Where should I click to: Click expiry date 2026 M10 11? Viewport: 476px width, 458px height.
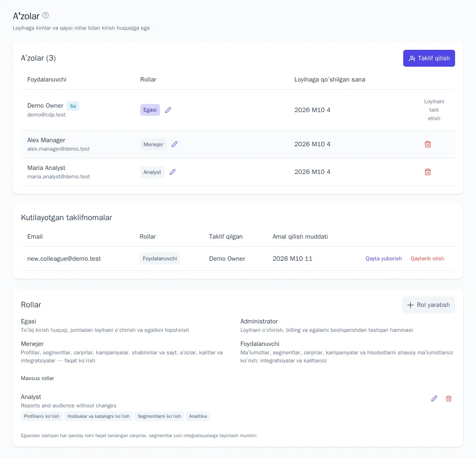(x=292, y=259)
